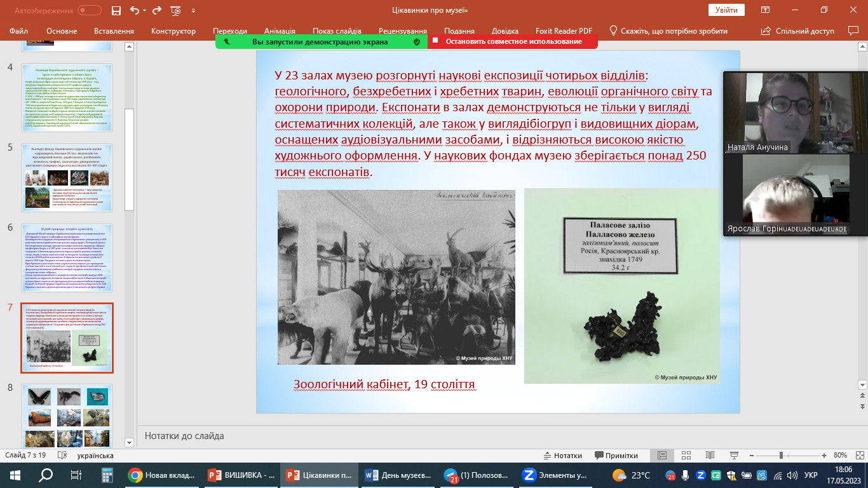
Task: Click the 80% zoom level value
Action: 840,456
